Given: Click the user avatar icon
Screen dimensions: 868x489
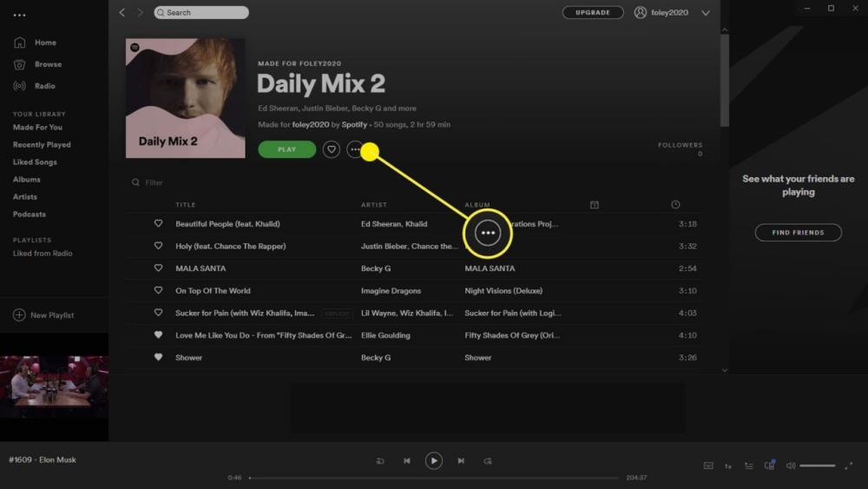Looking at the screenshot, I should coord(640,12).
